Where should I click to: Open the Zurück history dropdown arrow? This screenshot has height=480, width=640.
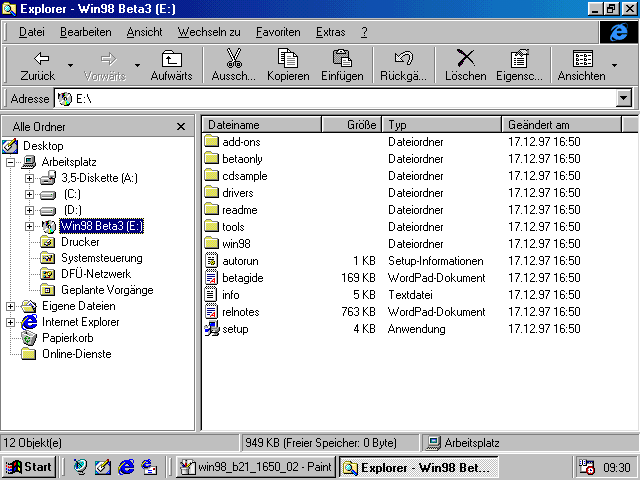click(x=71, y=65)
